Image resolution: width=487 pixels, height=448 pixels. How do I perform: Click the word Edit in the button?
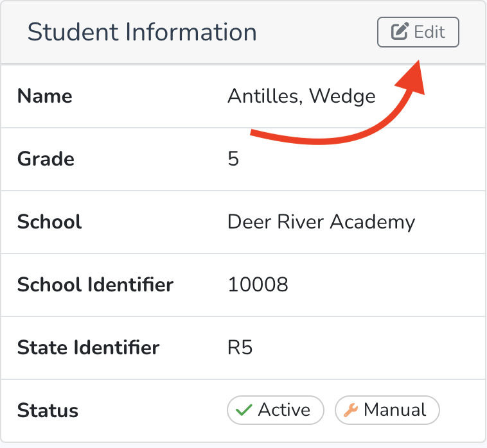coord(430,31)
